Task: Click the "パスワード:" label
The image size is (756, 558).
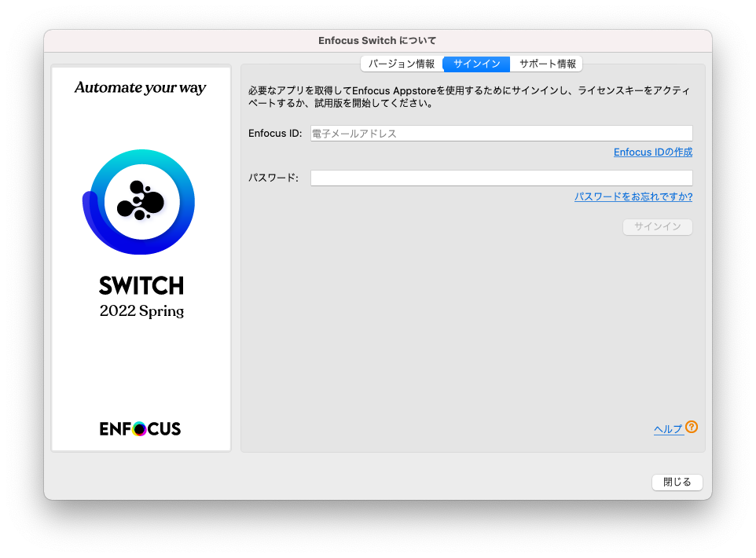Action: pos(273,178)
